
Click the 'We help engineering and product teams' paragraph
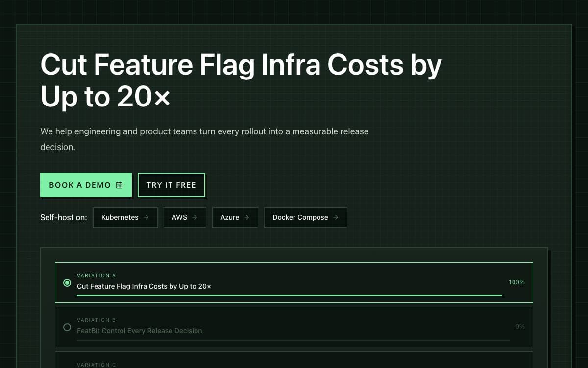pos(204,139)
